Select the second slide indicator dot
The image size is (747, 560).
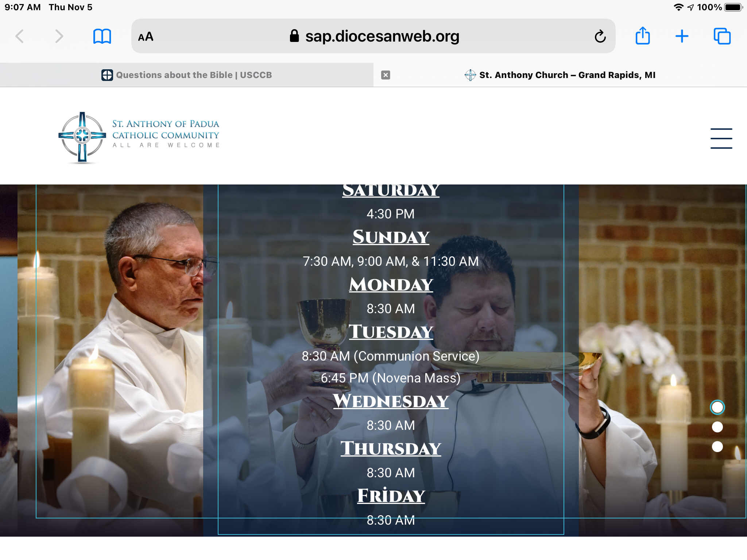point(717,427)
